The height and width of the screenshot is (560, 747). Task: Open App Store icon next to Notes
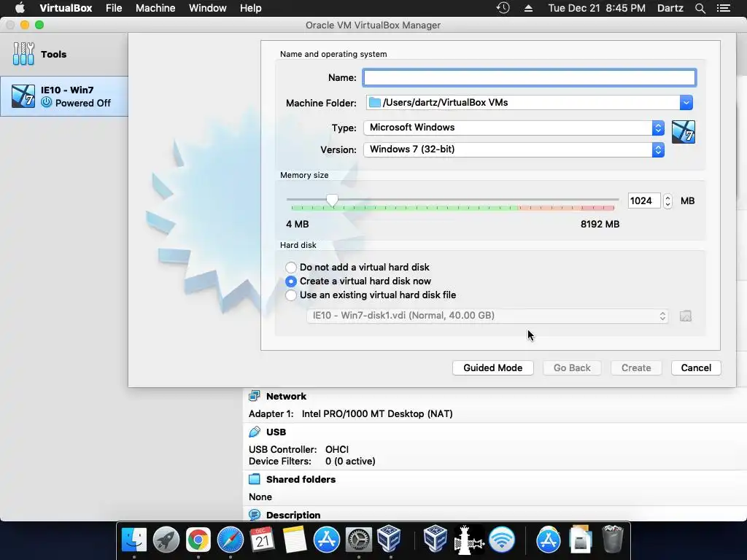tap(326, 540)
